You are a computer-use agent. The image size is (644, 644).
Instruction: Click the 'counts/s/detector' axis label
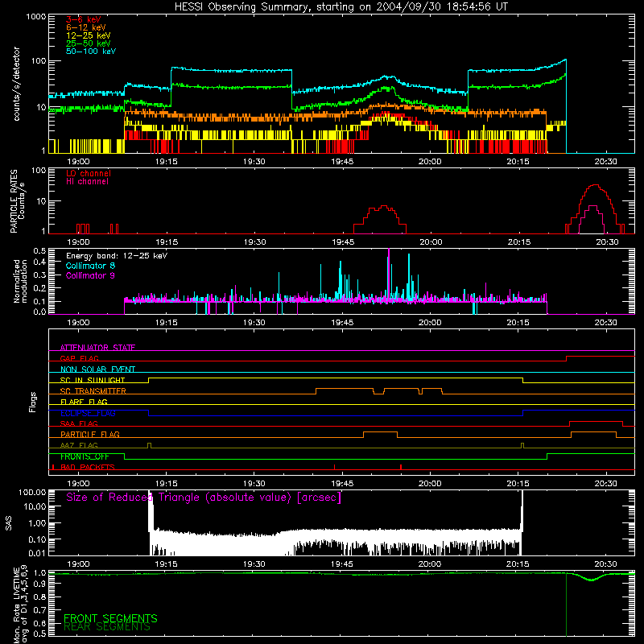pos(16,84)
